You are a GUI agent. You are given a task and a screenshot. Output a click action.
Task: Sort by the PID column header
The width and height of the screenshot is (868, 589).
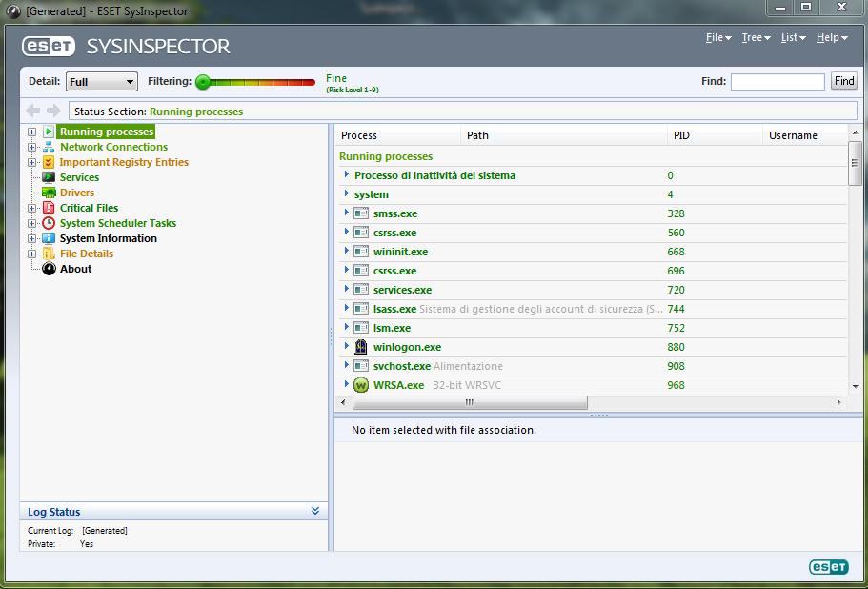point(715,135)
